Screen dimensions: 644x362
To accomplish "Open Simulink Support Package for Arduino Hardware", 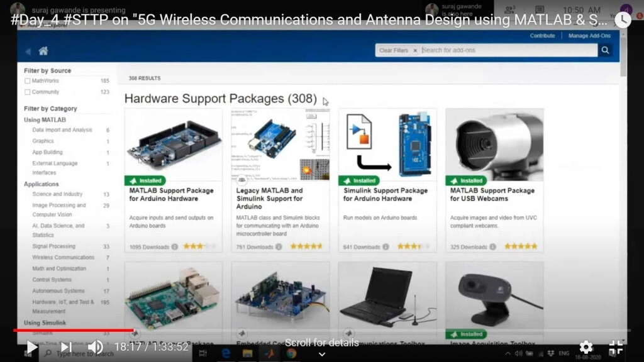I will pyautogui.click(x=386, y=195).
